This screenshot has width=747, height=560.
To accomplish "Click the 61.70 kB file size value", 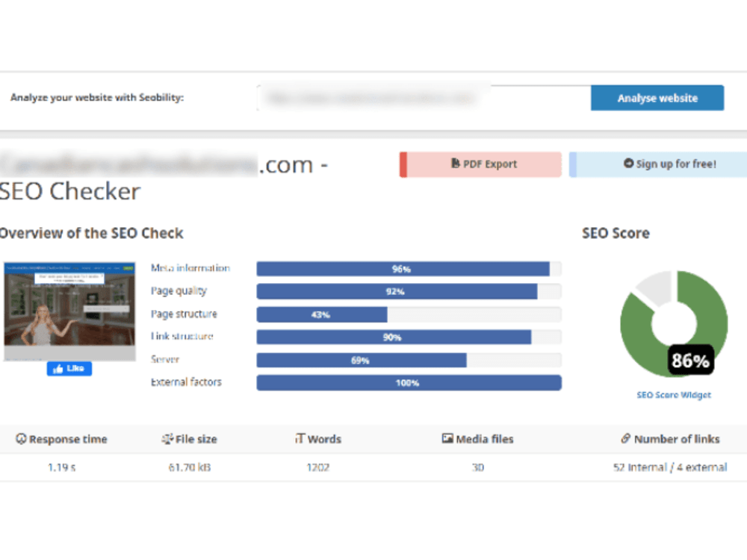I will tap(189, 467).
